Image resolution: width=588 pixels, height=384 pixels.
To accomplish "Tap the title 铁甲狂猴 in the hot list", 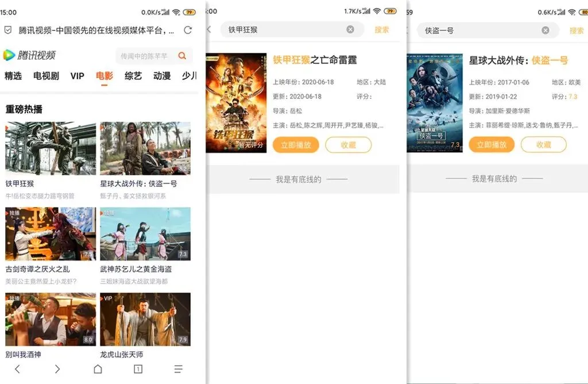I will pyautogui.click(x=20, y=183).
